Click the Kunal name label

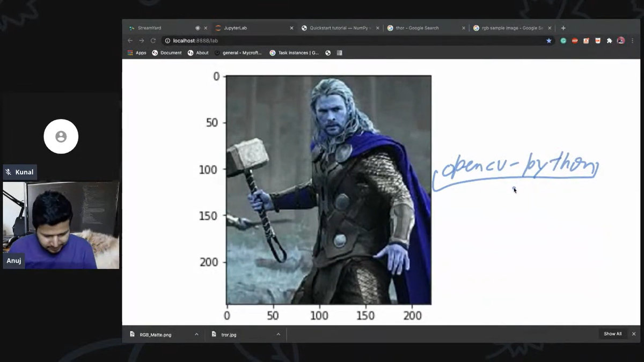[25, 172]
